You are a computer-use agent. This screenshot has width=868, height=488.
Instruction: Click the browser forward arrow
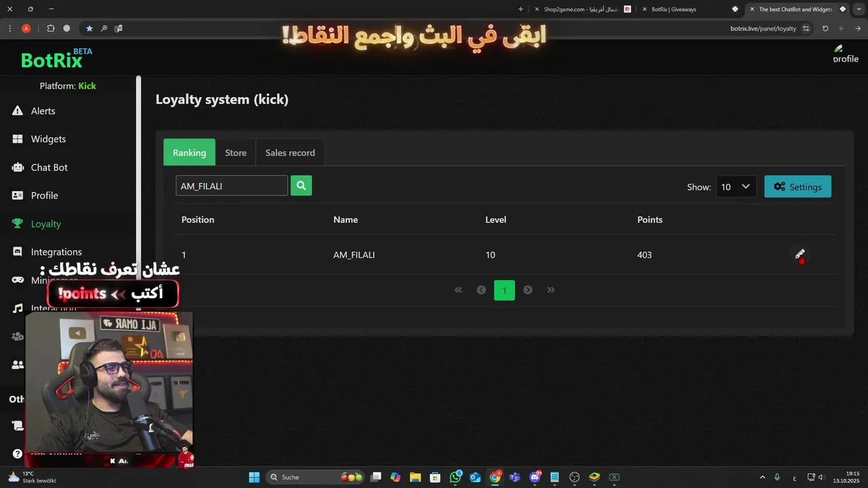click(x=842, y=28)
